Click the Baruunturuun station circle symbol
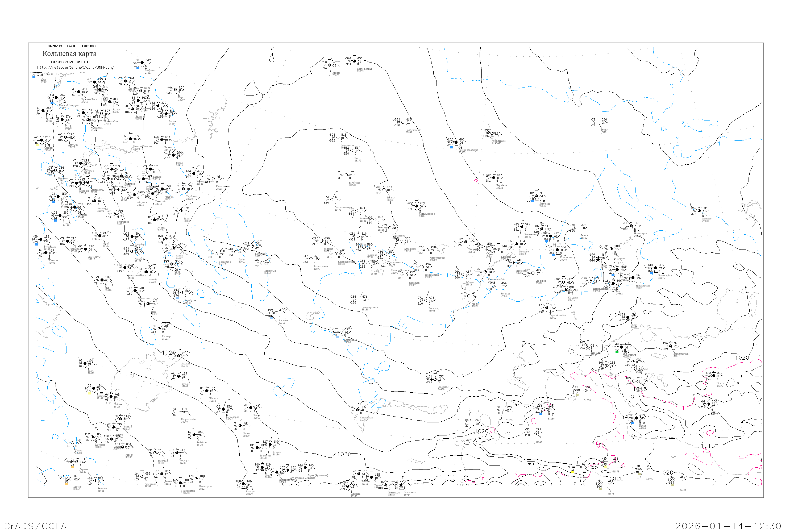 (x=671, y=346)
